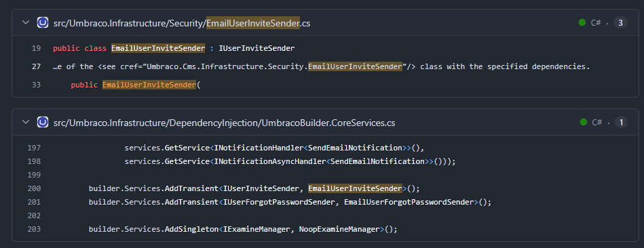Click EmailUserForgotPasswordSender on line 201
Image resolution: width=644 pixels, height=248 pixels.
[409, 202]
